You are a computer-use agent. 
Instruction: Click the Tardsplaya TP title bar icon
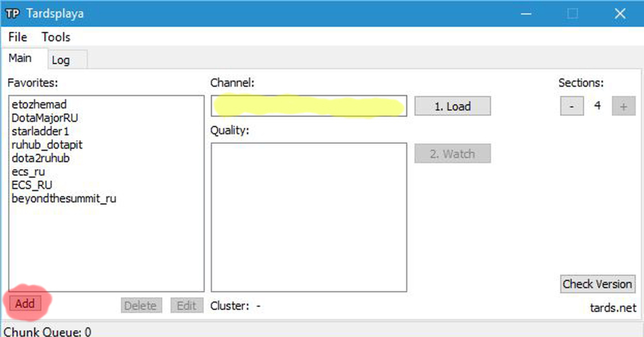[12, 13]
